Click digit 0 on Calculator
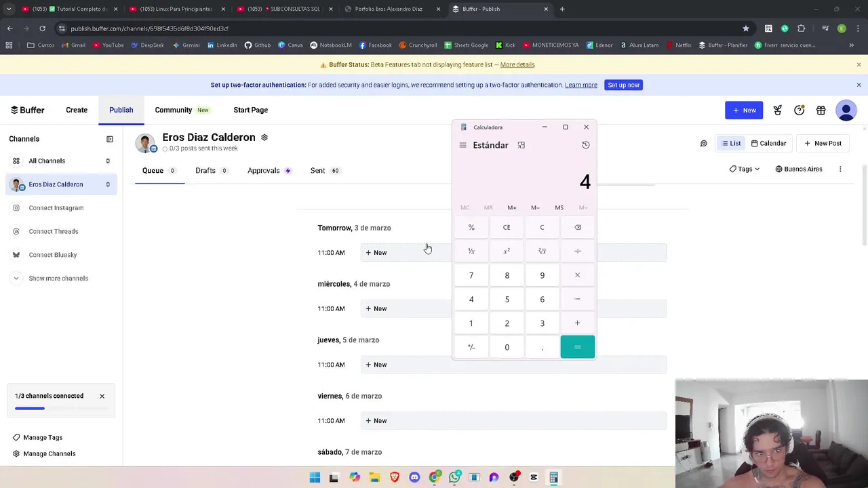868x488 pixels. pyautogui.click(x=507, y=347)
